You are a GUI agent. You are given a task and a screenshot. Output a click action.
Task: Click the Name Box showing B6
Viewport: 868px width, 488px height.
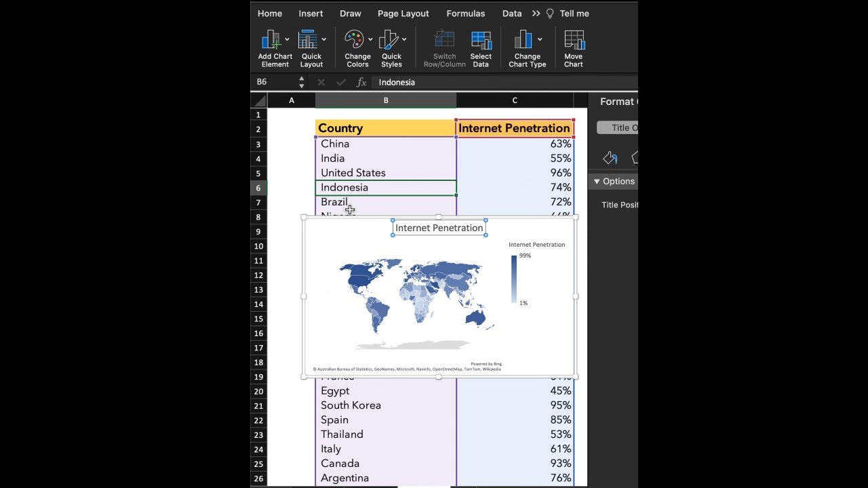pyautogui.click(x=275, y=82)
